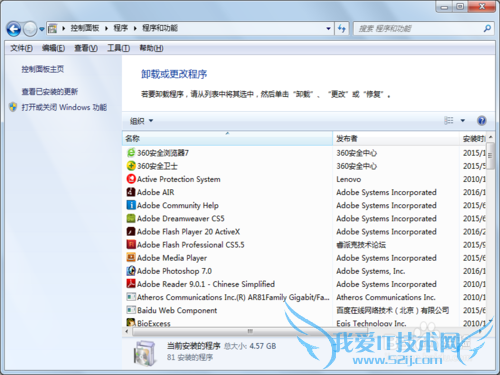The width and height of the screenshot is (500, 375).
Task: Open the address bar history dropdown arrow
Action: click(328, 29)
